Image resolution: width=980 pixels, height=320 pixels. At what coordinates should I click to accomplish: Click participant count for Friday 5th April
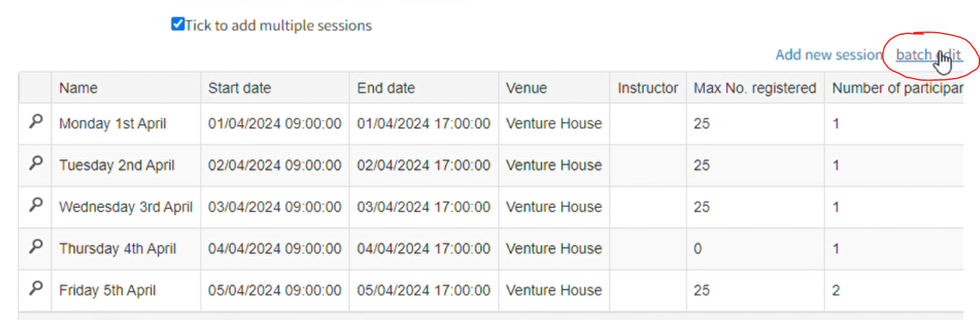tap(836, 290)
